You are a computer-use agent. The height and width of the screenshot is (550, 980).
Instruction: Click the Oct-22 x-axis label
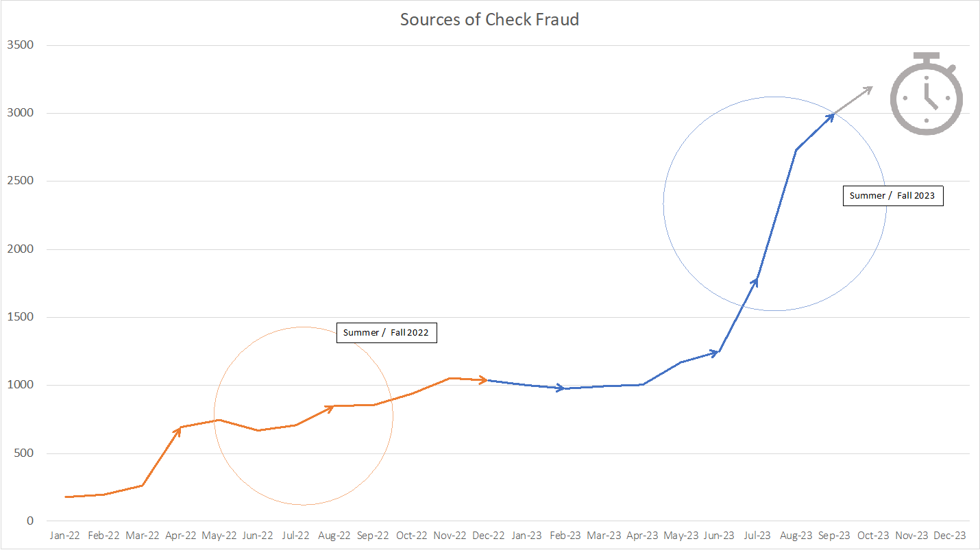pyautogui.click(x=412, y=536)
